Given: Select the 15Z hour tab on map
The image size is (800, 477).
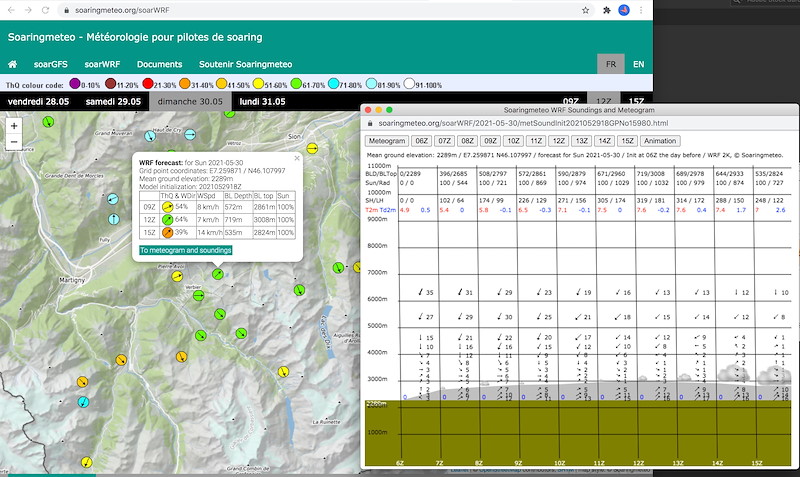Looking at the screenshot, I should click(x=636, y=102).
